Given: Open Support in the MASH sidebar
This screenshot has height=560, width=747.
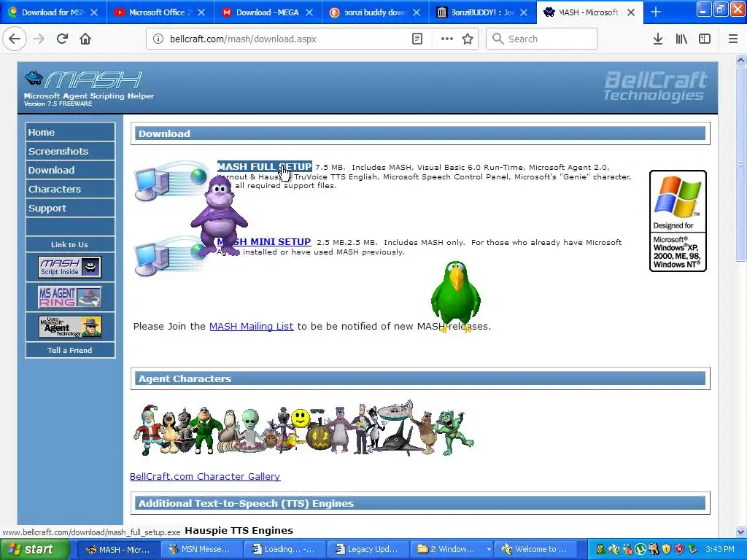Looking at the screenshot, I should tap(70, 209).
